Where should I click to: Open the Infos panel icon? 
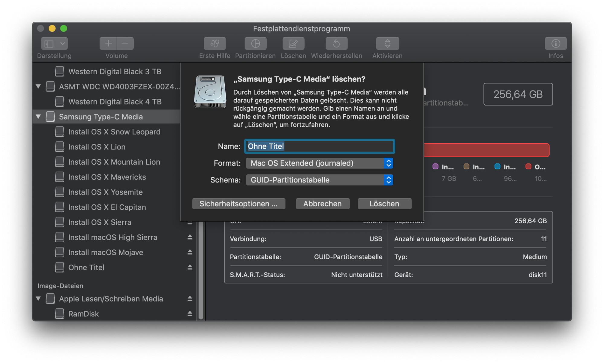[555, 43]
